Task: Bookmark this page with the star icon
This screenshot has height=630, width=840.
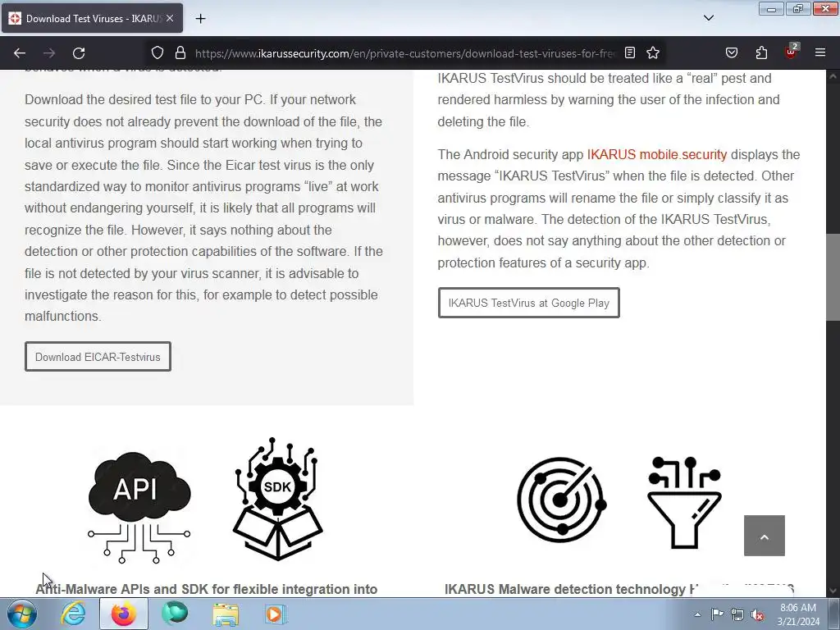Action: pos(652,52)
